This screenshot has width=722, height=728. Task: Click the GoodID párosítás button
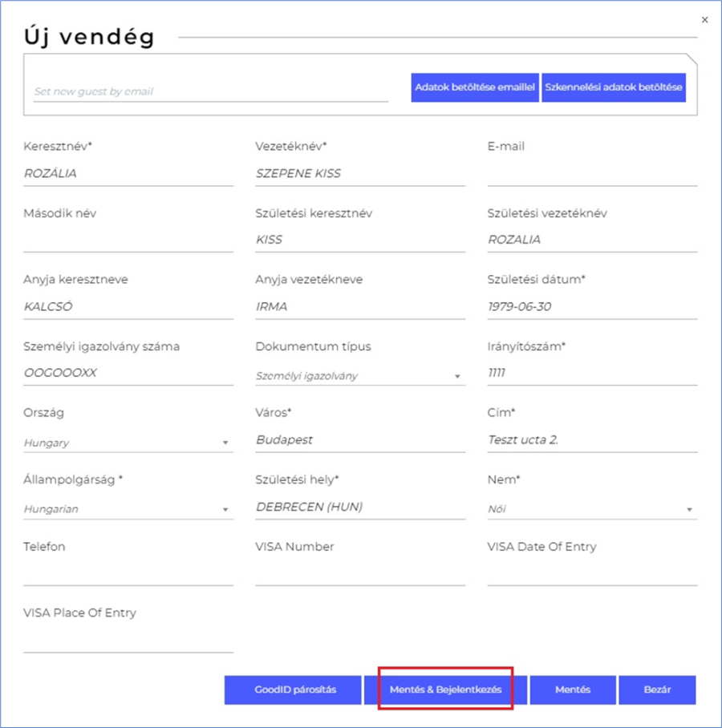pos(293,690)
